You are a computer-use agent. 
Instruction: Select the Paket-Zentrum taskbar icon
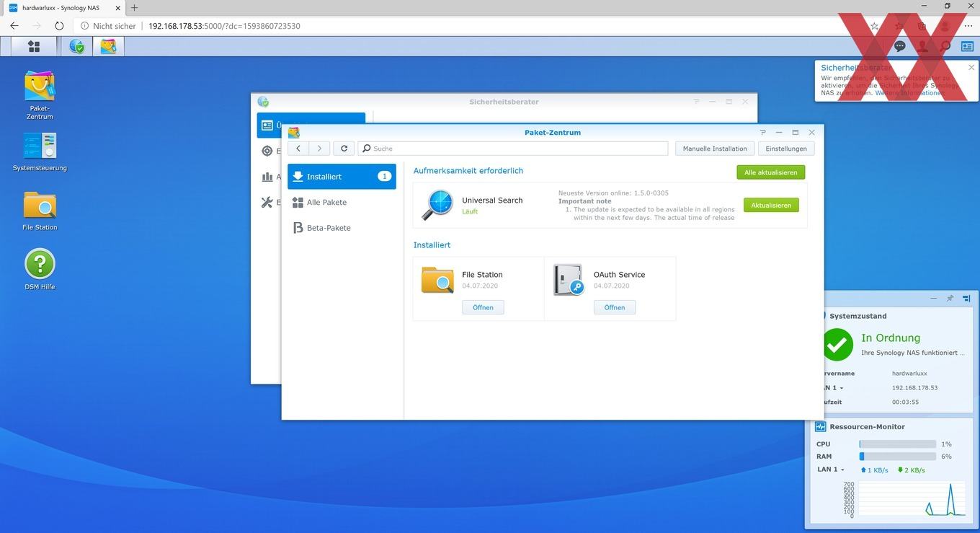point(108,46)
